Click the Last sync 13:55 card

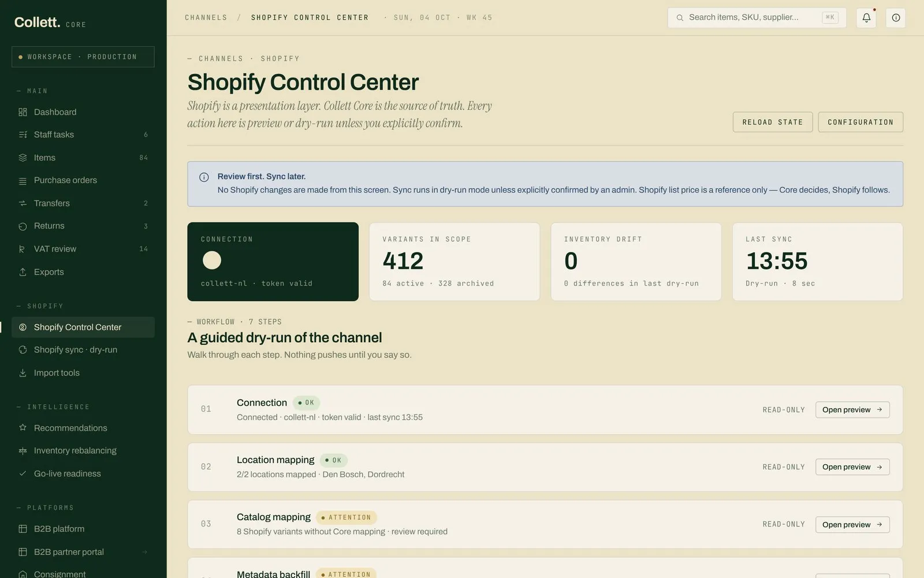click(x=818, y=262)
